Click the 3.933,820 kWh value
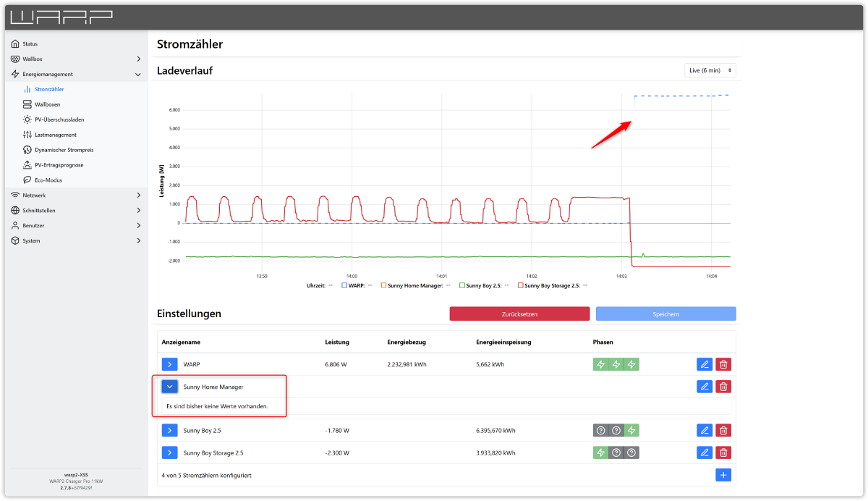This screenshot has width=868, height=501. 495,452
